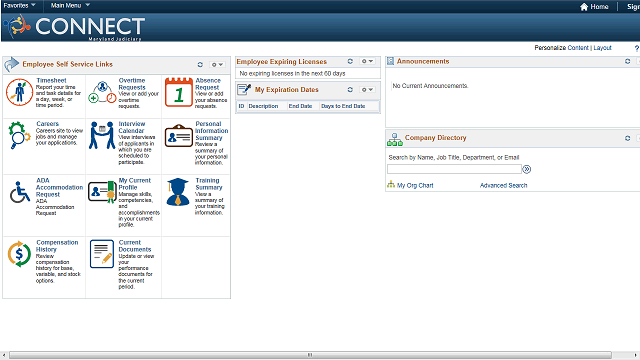Image resolution: width=640 pixels, height=360 pixels.
Task: Click the Home house icon
Action: (x=584, y=7)
